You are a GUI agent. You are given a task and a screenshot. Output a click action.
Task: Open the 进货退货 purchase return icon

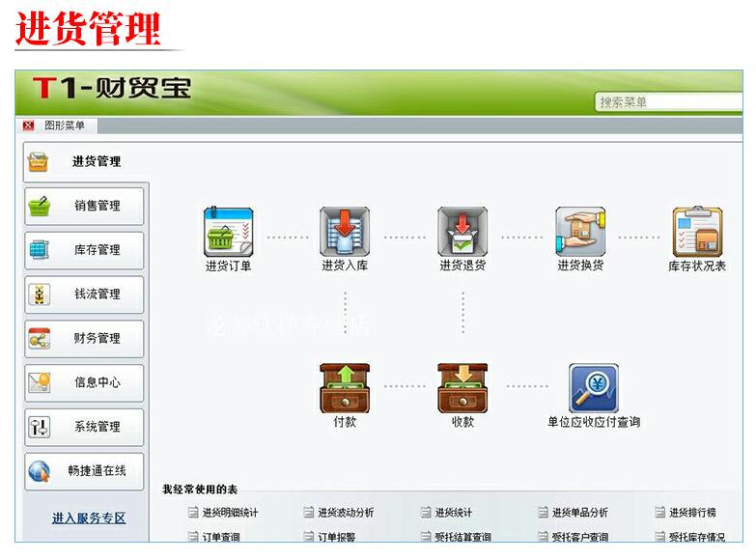tap(462, 232)
